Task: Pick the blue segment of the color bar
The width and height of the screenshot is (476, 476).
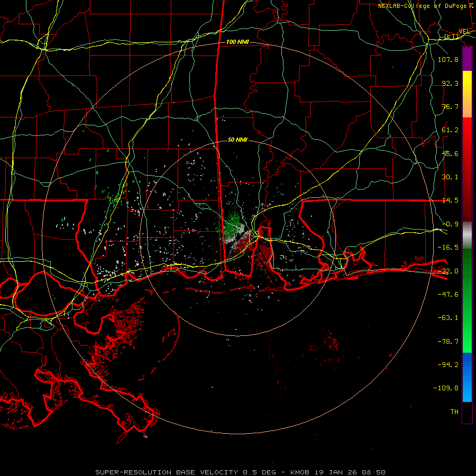Action: (x=467, y=377)
